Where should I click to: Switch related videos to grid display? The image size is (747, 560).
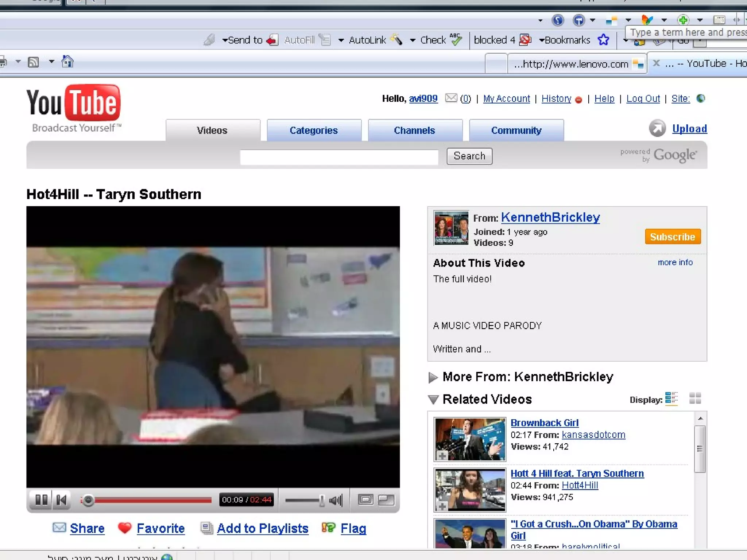(695, 398)
